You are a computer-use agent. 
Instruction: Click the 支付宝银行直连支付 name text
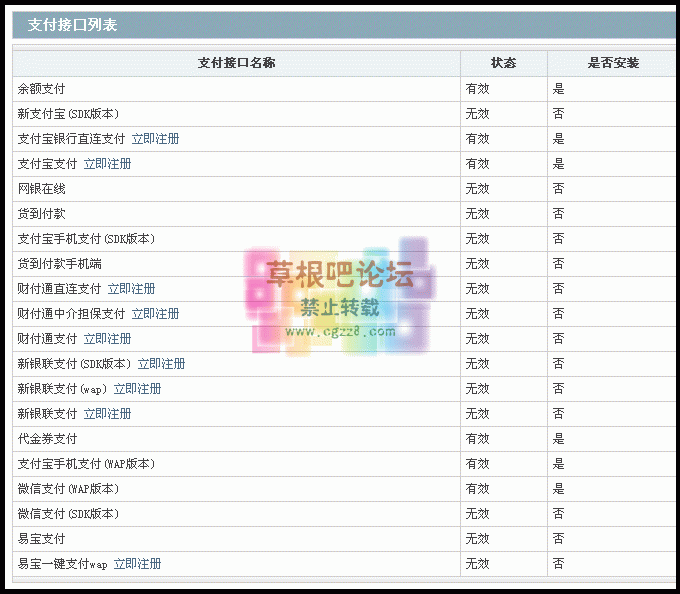[x=71, y=139]
